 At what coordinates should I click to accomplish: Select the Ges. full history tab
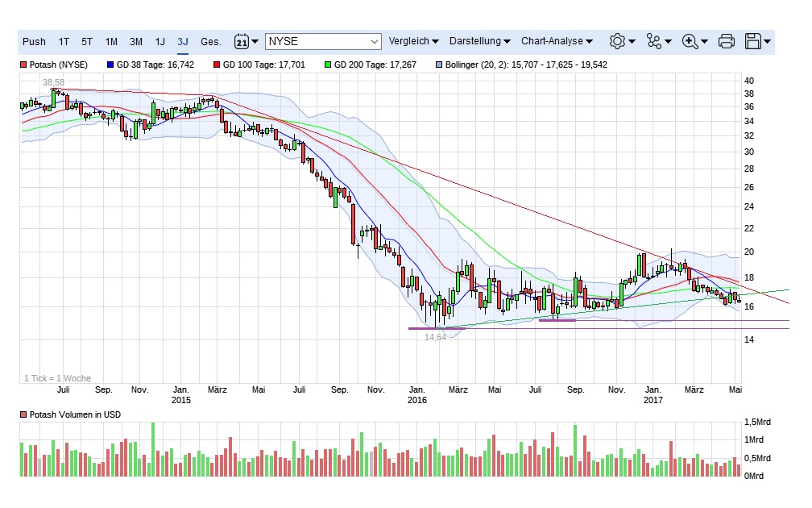pos(211,41)
